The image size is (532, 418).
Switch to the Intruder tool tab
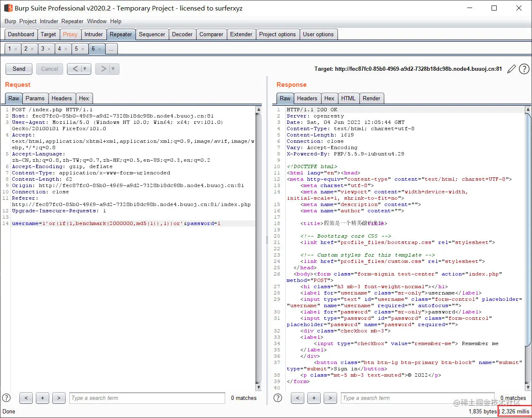(x=93, y=35)
